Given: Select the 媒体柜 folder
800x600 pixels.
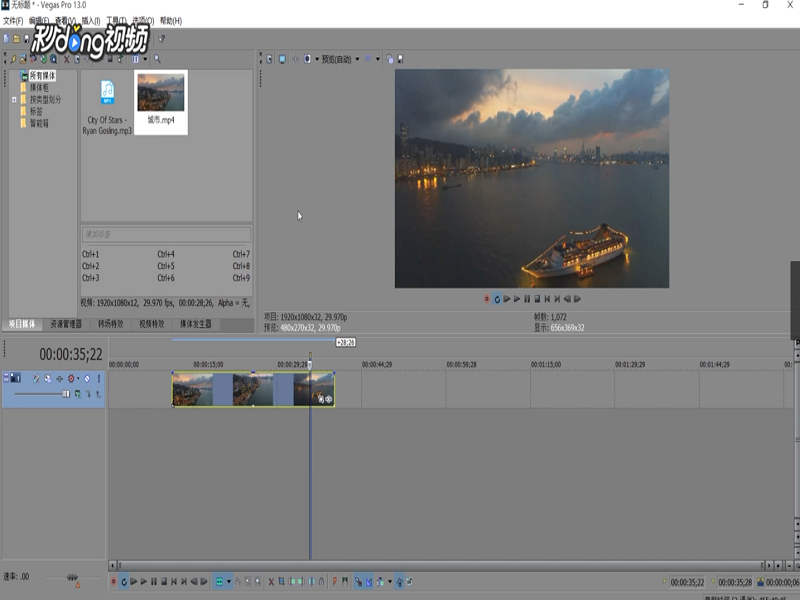Looking at the screenshot, I should click(39, 88).
